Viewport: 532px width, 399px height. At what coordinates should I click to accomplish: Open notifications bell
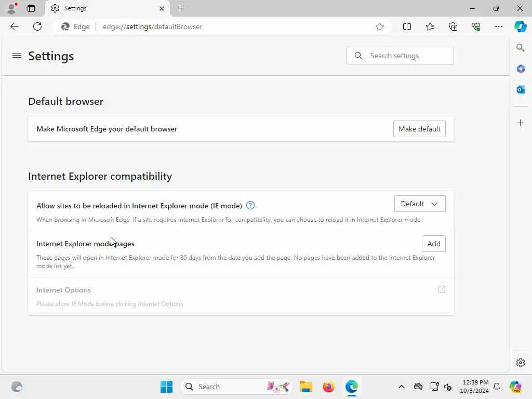[x=497, y=387]
